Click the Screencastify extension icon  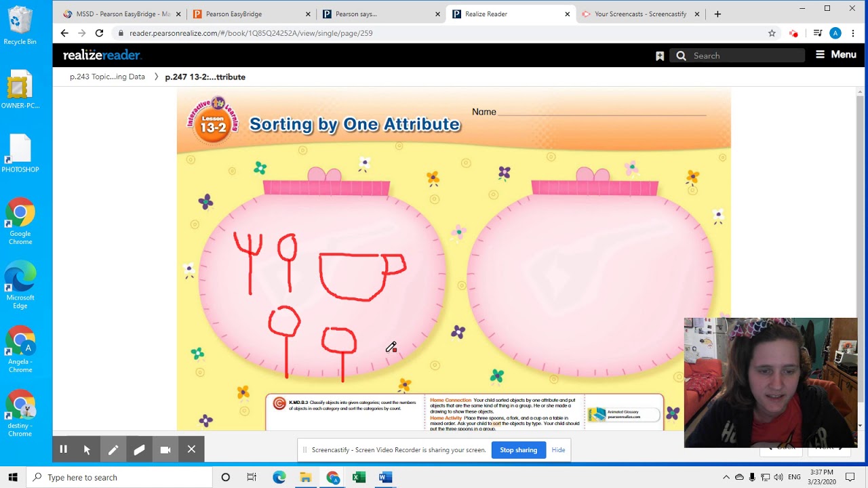click(x=793, y=33)
